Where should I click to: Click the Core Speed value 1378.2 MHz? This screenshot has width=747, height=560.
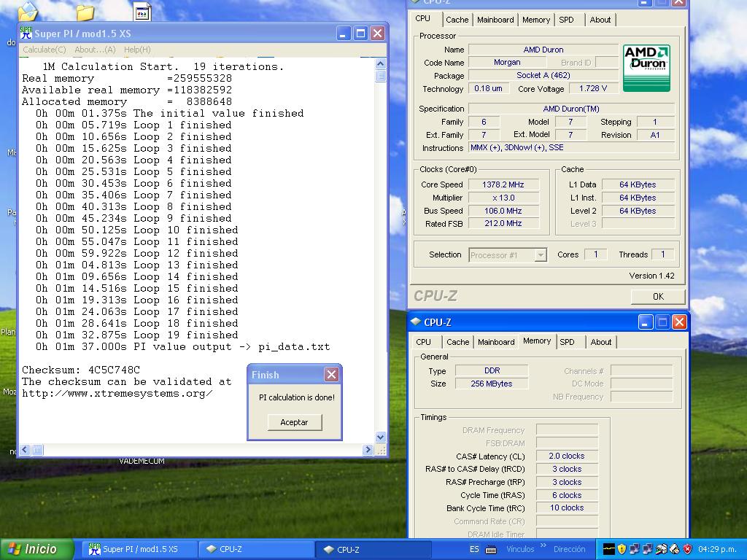pyautogui.click(x=503, y=184)
